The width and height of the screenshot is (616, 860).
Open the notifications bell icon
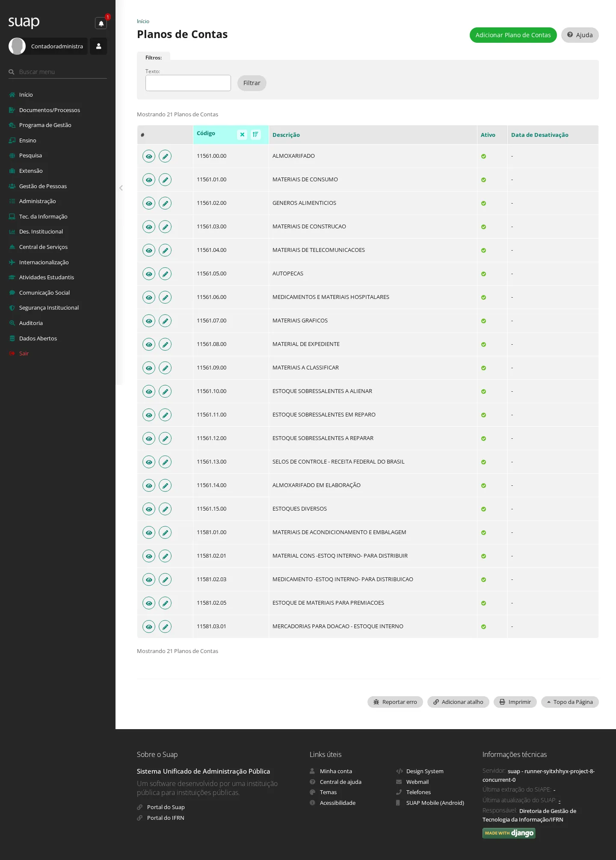tap(101, 24)
